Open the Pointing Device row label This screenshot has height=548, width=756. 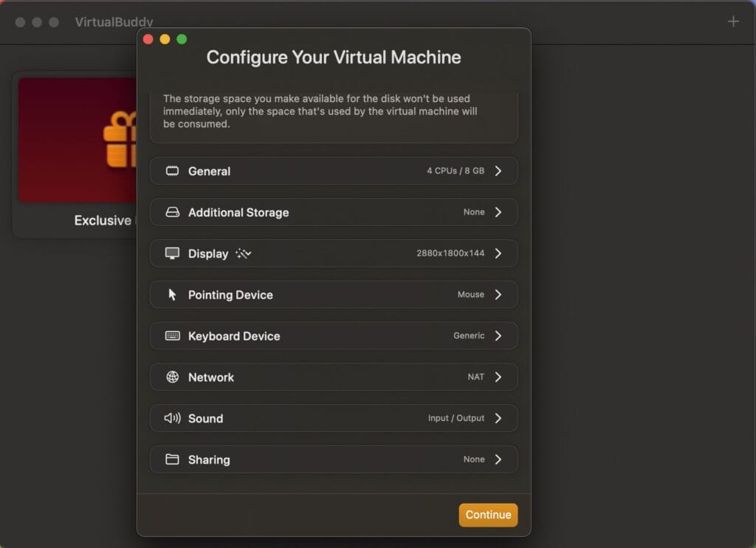coord(230,295)
